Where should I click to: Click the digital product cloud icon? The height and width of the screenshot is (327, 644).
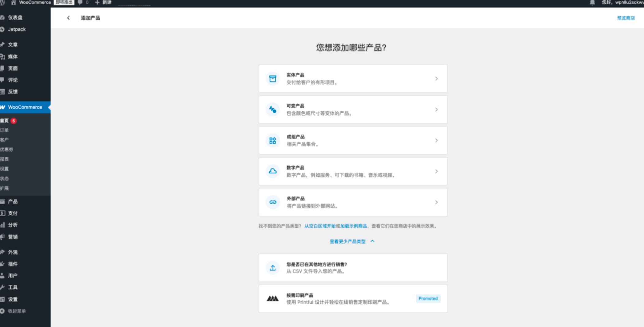tap(272, 171)
